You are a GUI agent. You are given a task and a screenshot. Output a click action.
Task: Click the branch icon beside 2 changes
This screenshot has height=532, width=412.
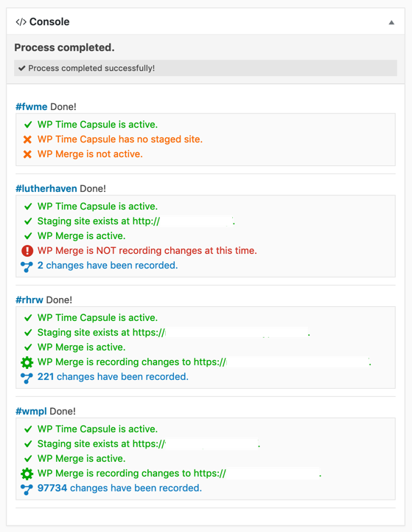[x=27, y=266]
